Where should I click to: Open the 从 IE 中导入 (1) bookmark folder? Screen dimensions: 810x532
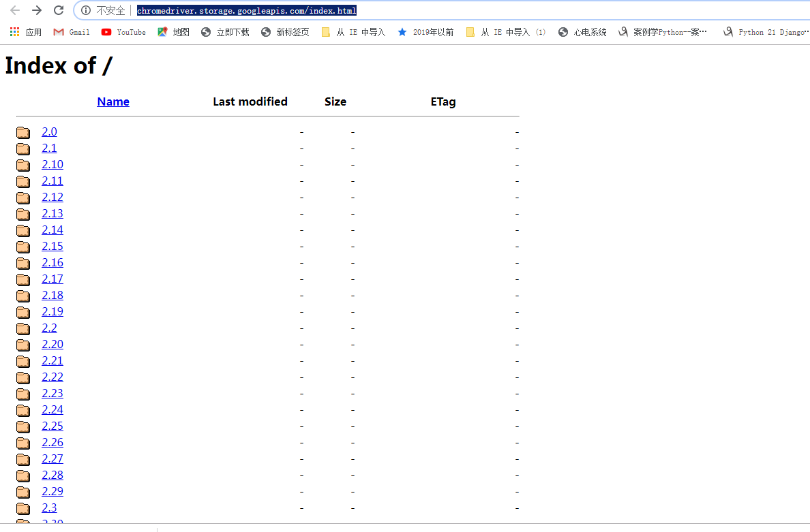[x=506, y=32]
